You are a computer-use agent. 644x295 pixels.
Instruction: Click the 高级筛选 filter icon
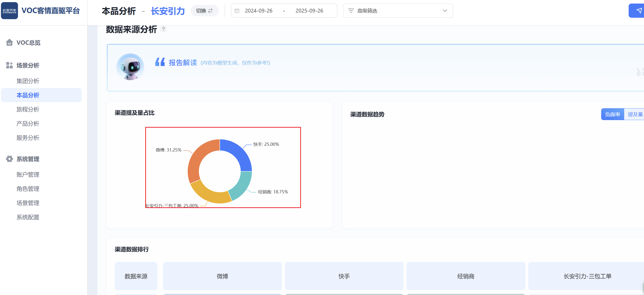click(351, 11)
